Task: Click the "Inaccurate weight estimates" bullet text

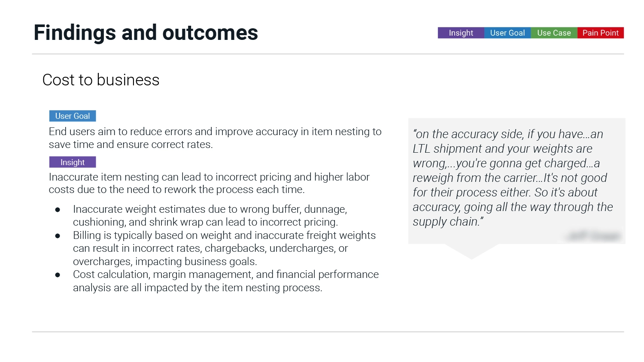Action: coord(210,215)
